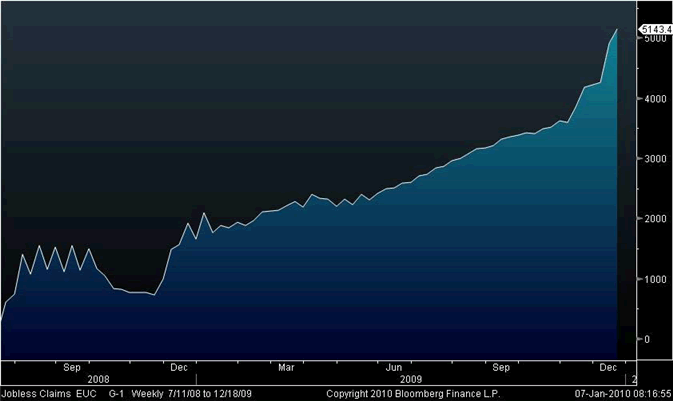Select the Sep 2009 month label
The height and width of the screenshot is (401, 673).
pyautogui.click(x=501, y=368)
